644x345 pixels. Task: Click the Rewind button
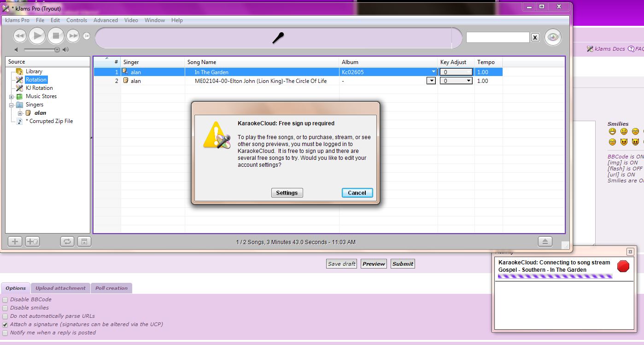20,35
